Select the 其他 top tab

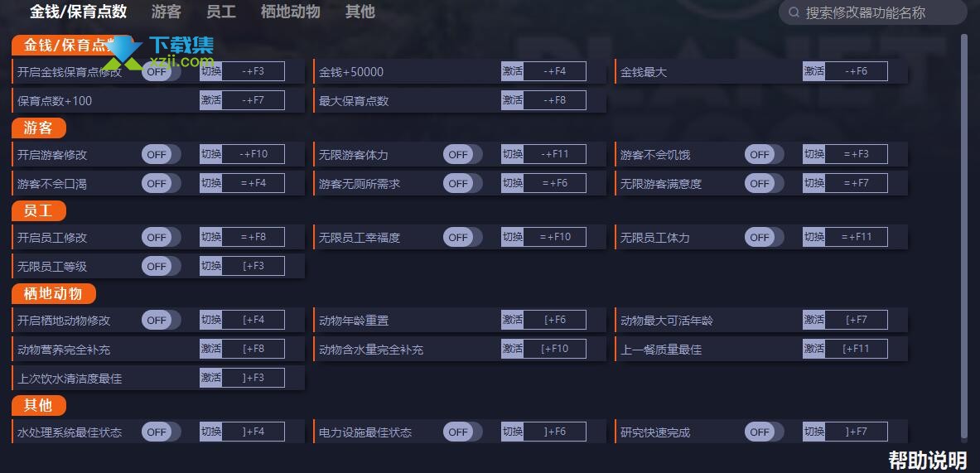[360, 12]
